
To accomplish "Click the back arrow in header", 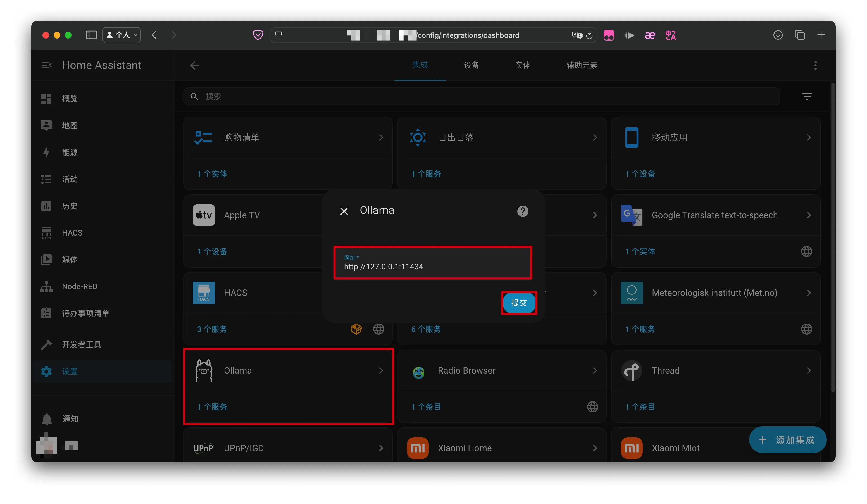I will point(194,65).
